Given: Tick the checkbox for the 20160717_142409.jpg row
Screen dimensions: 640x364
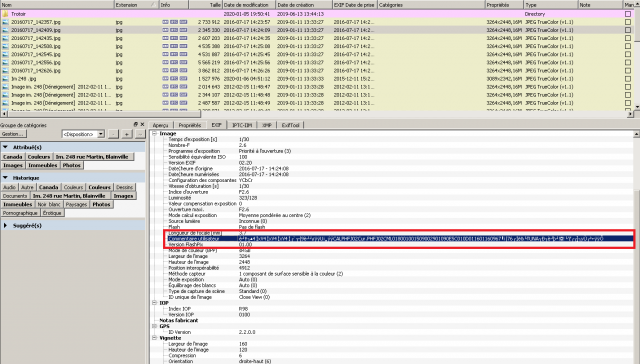Looking at the screenshot, I should (x=628, y=30).
